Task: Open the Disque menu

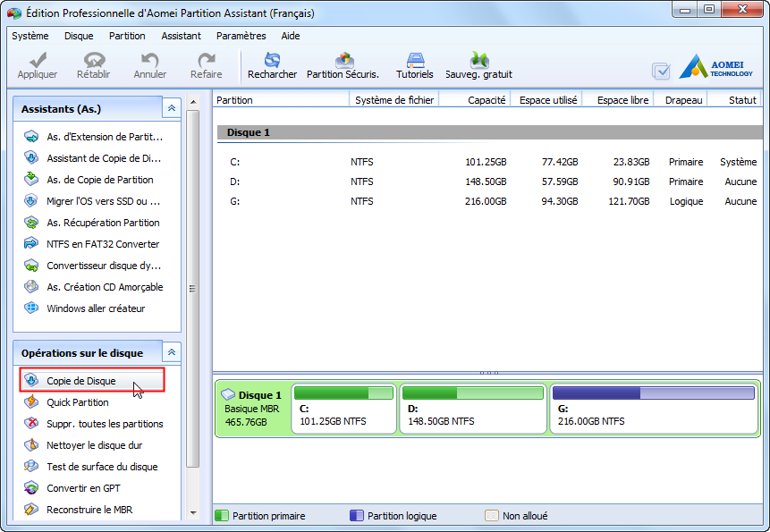Action: 79,36
